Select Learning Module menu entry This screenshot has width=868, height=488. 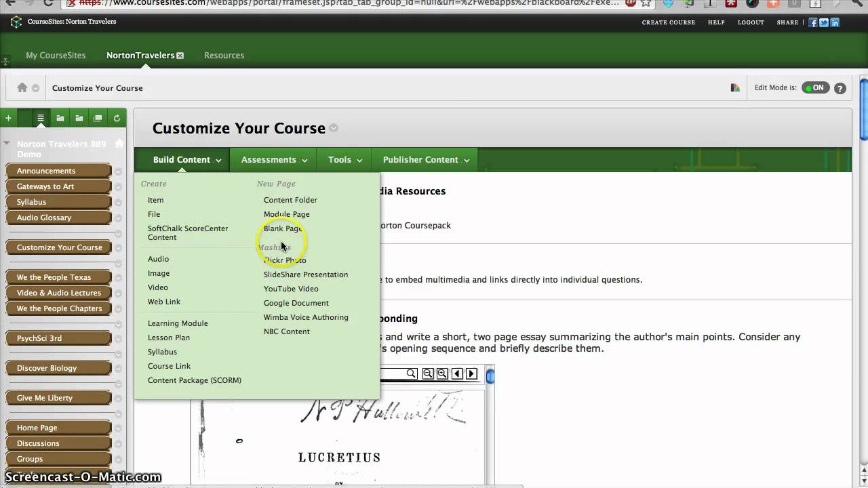click(x=178, y=323)
